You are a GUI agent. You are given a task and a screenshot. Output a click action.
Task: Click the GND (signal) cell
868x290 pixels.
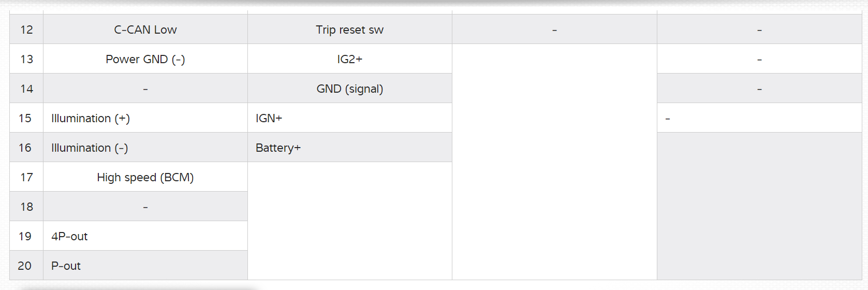pos(350,89)
